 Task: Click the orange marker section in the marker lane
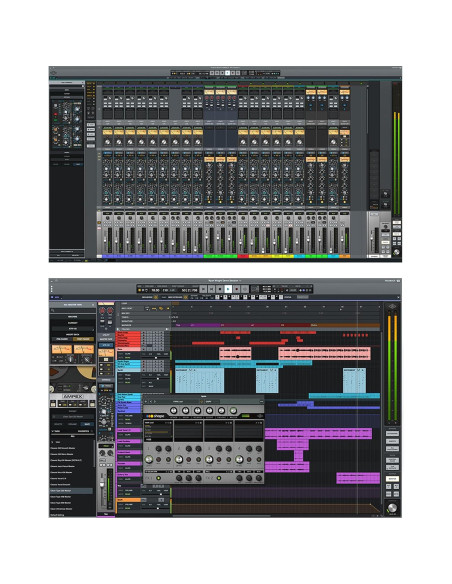(344, 325)
